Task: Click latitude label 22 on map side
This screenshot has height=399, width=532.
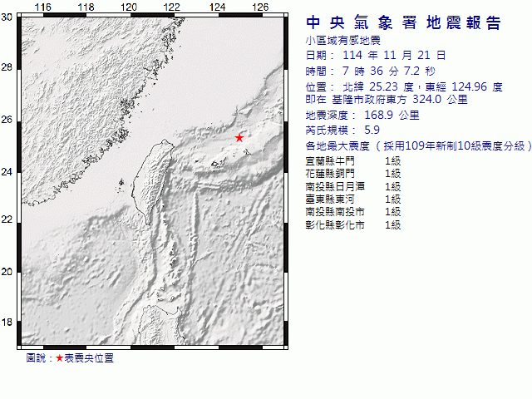Action: (7, 219)
